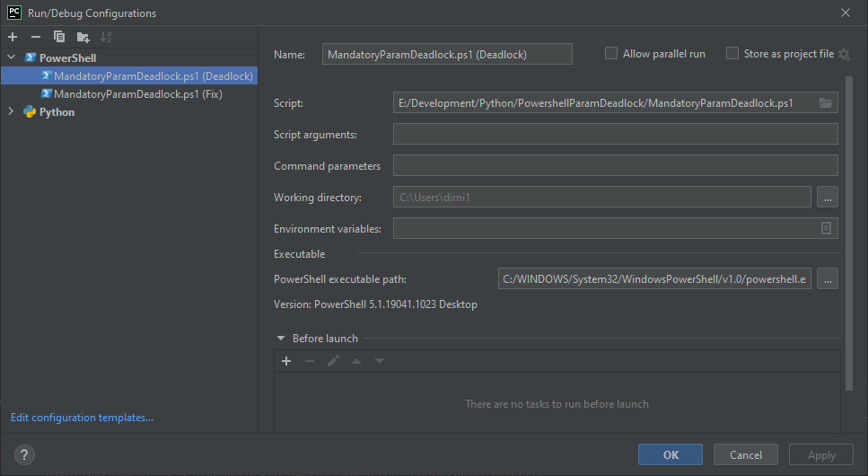Create new configuration folder

coord(83,37)
